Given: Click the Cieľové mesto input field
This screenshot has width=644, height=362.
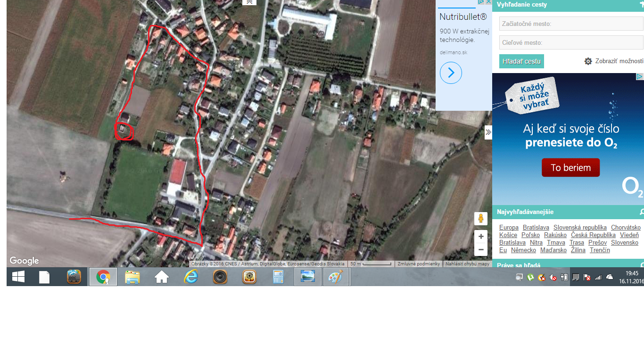Looking at the screenshot, I should (571, 42).
